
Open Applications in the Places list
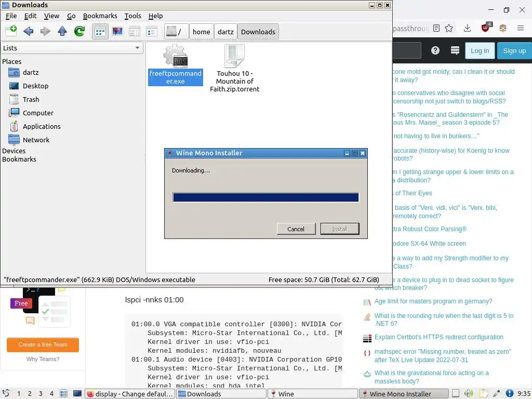coord(42,127)
